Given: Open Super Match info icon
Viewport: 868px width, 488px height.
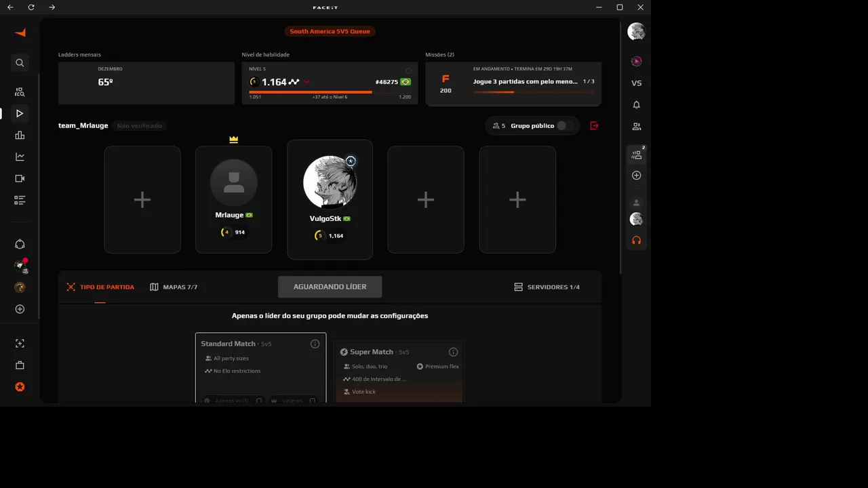Looking at the screenshot, I should [453, 352].
